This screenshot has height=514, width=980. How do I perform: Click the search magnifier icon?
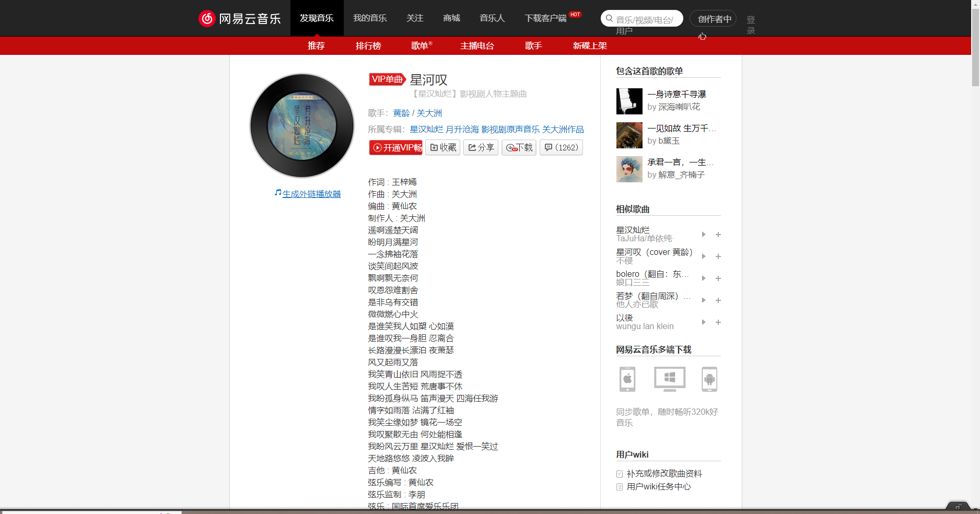[609, 18]
